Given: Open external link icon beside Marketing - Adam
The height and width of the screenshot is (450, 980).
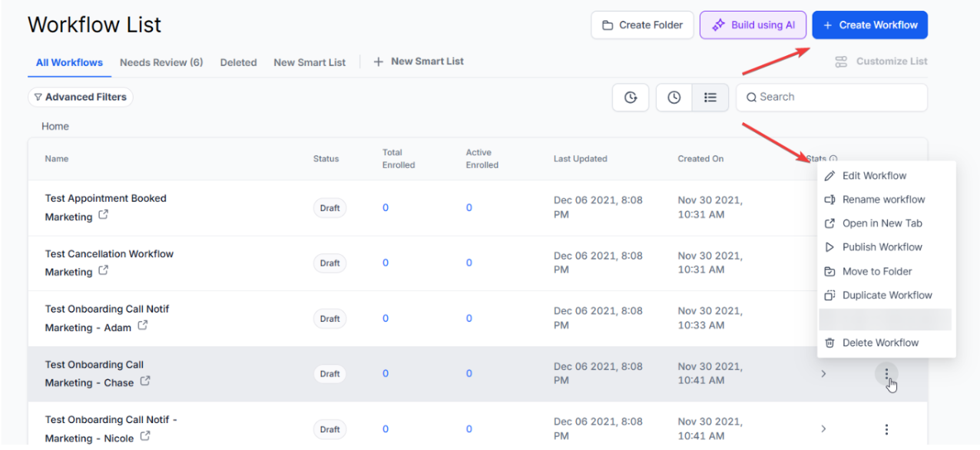Looking at the screenshot, I should [143, 326].
